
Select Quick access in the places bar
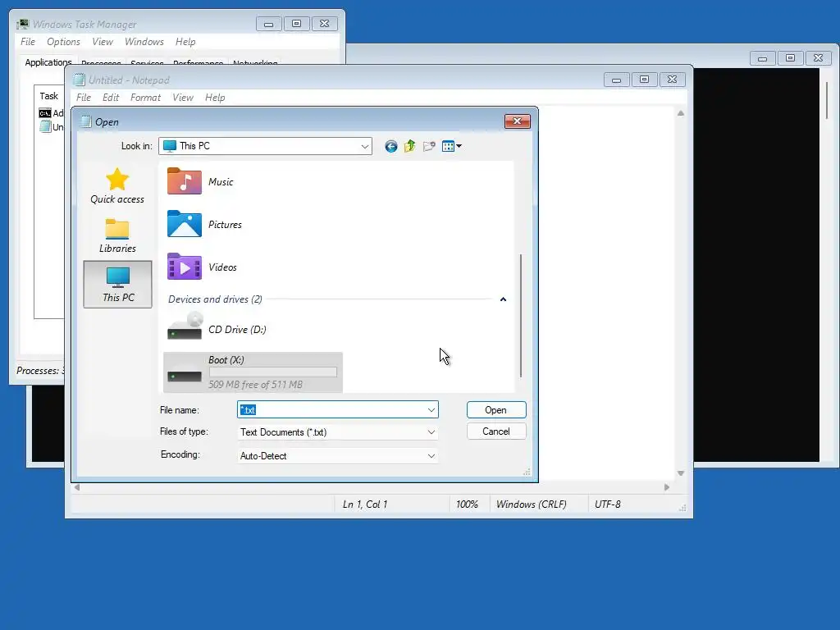pyautogui.click(x=117, y=186)
